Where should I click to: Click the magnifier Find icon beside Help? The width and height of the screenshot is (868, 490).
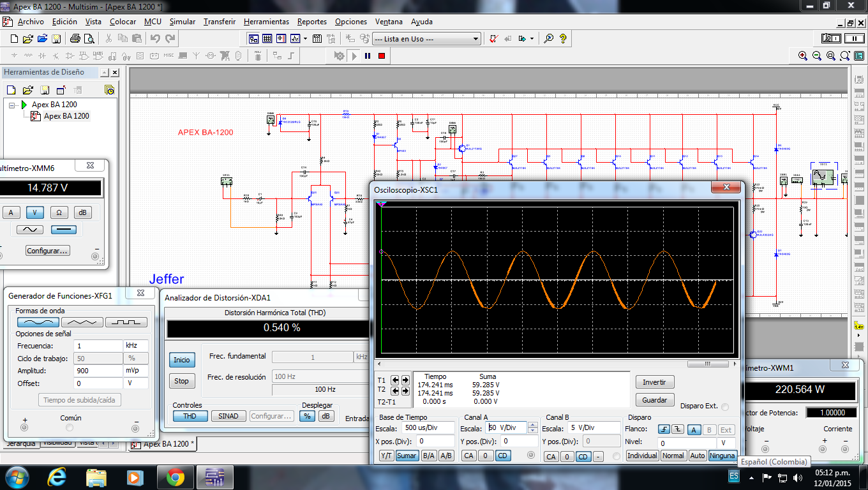click(548, 38)
